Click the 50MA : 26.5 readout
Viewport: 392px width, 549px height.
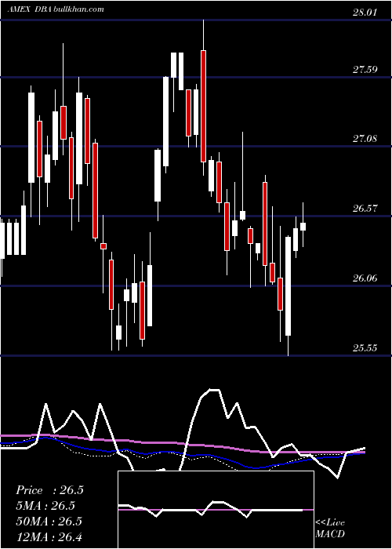point(49,521)
